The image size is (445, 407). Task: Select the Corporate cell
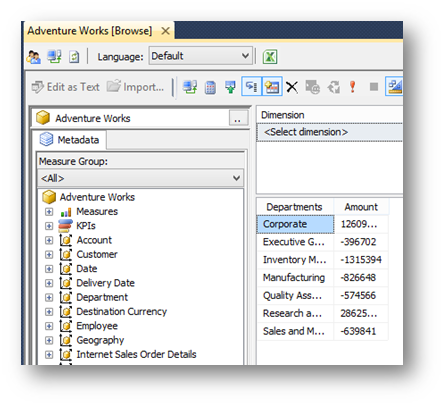[295, 224]
